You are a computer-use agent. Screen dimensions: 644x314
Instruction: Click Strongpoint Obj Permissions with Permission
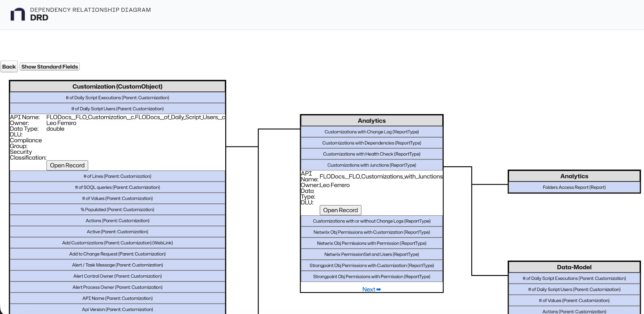coord(371,276)
